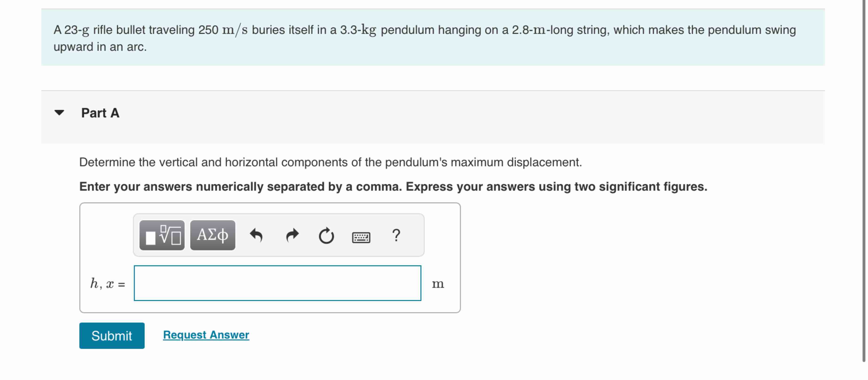Click the 'm' unit label beside input

click(438, 284)
